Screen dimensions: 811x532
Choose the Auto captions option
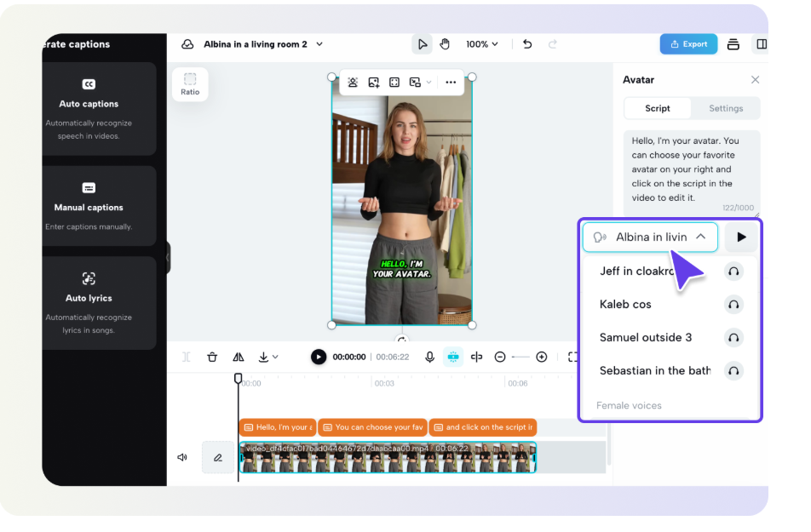[89, 108]
